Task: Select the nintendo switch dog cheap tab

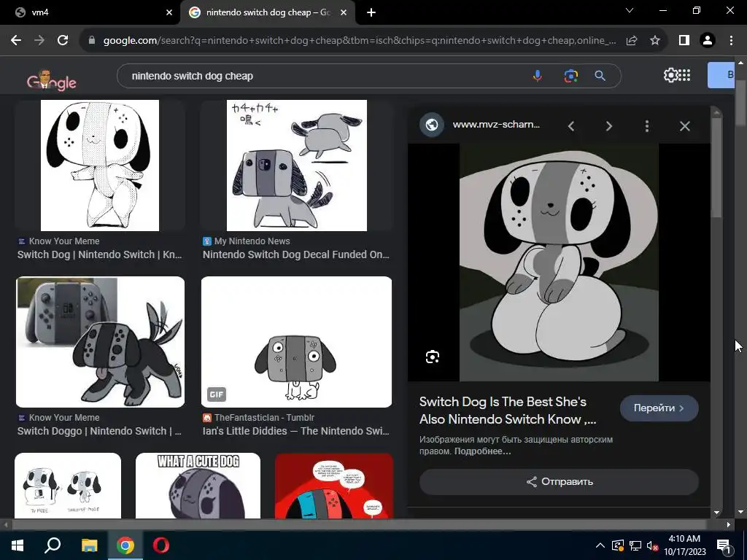Action: 267,12
